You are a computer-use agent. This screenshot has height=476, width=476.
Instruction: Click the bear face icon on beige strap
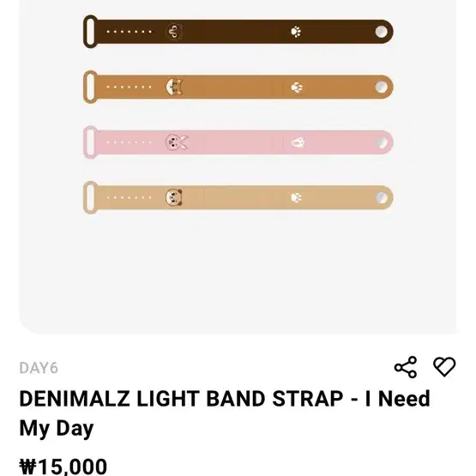(x=174, y=197)
